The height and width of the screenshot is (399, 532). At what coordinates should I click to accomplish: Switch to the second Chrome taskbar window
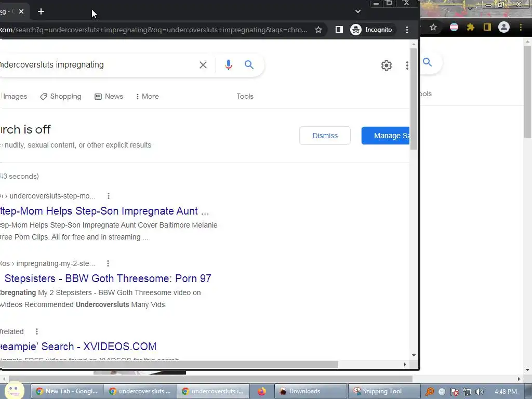click(x=140, y=391)
